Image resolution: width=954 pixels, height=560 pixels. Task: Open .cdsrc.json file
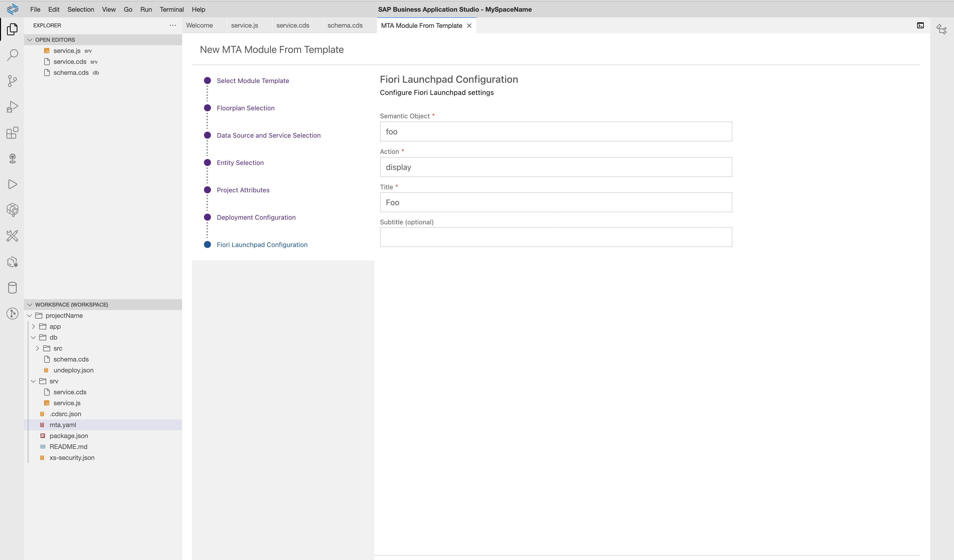point(103,414)
